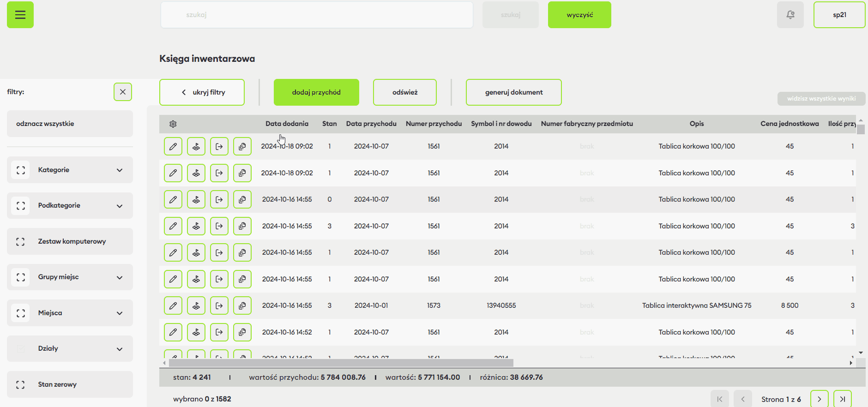Click place-assignment flag icon in second row
Image resolution: width=868 pixels, height=407 pixels.
click(x=196, y=173)
